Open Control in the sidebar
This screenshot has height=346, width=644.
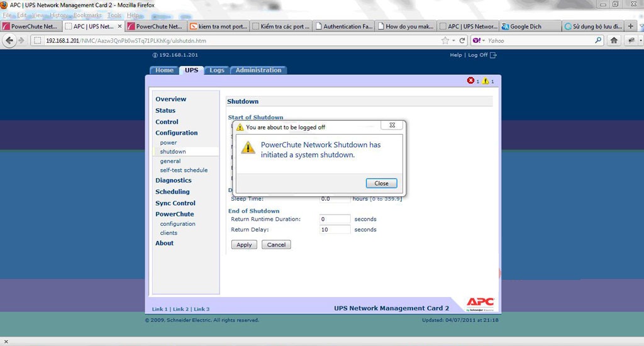pyautogui.click(x=167, y=122)
